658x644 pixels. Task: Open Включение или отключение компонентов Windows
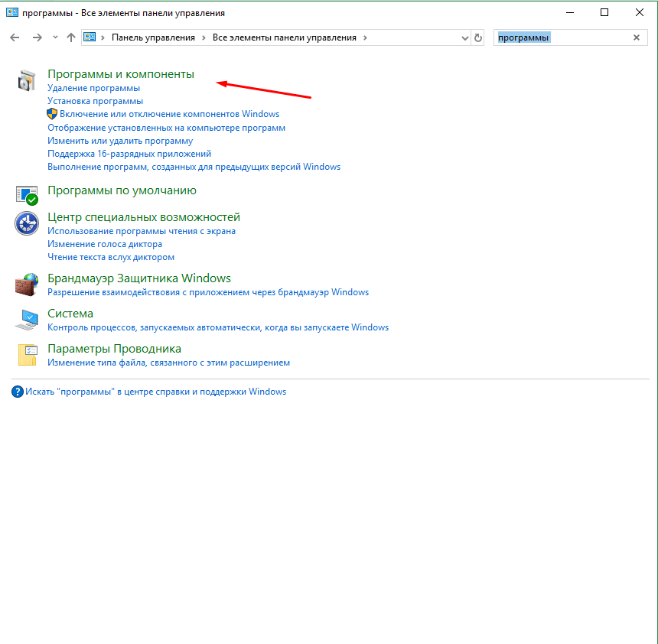pos(169,114)
